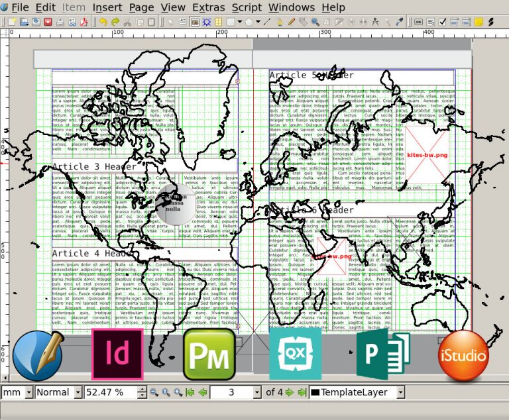Pick the Eye Dropper tool
509x420 pixels.
tap(400, 22)
